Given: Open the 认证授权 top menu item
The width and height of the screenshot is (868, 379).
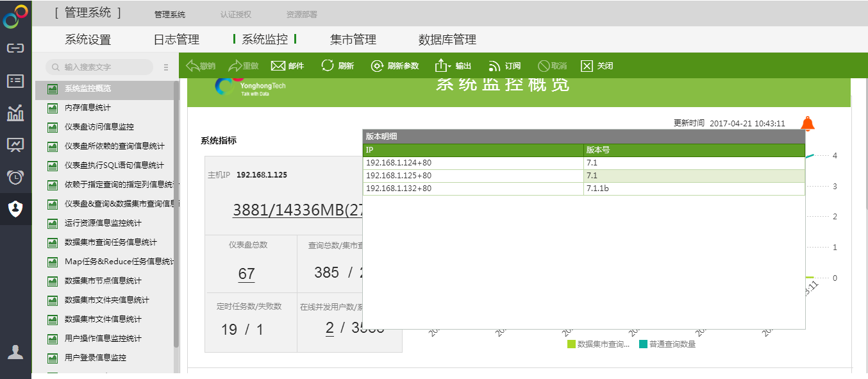Looking at the screenshot, I should 235,14.
